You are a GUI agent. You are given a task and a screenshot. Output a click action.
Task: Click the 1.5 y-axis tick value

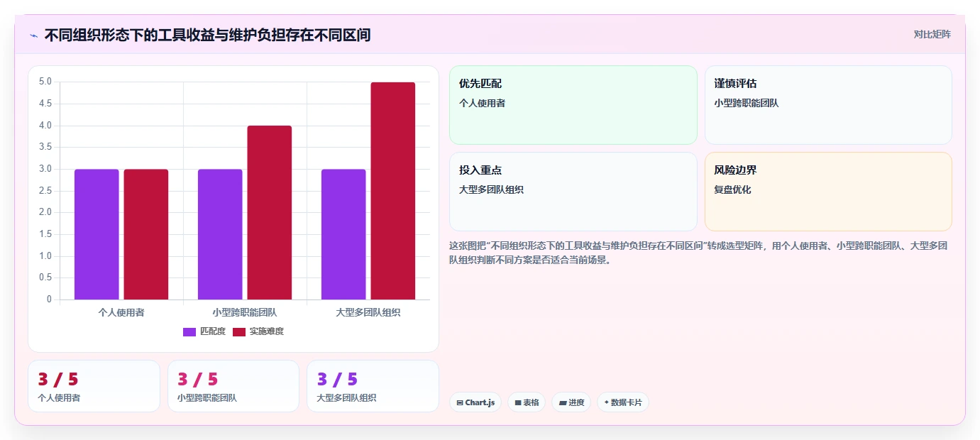point(45,234)
